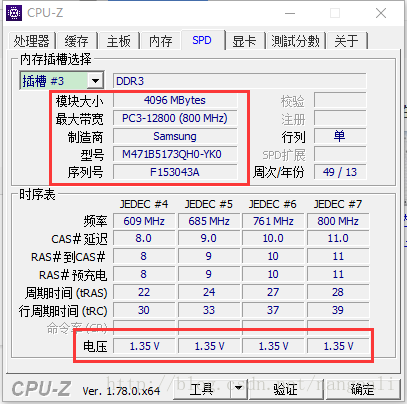
Task: Click the CAS# latency value 11.0
Action: coord(338,239)
